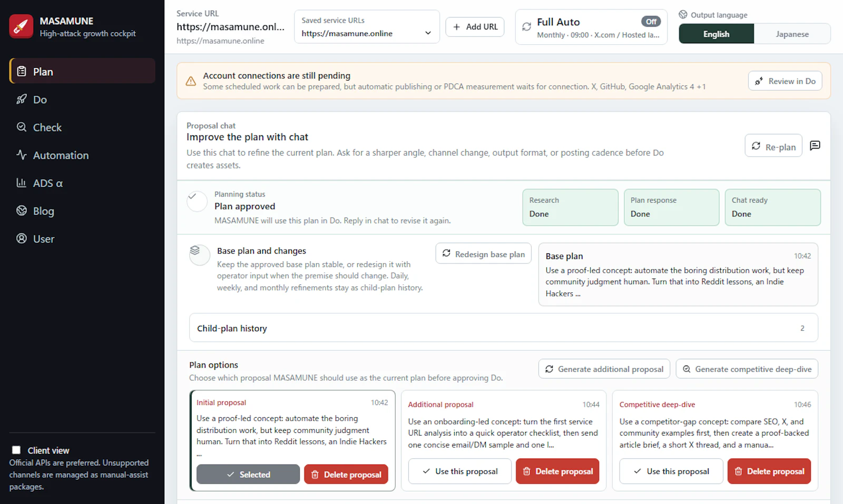
Task: Navigate to Blog in the sidebar
Action: 82,211
